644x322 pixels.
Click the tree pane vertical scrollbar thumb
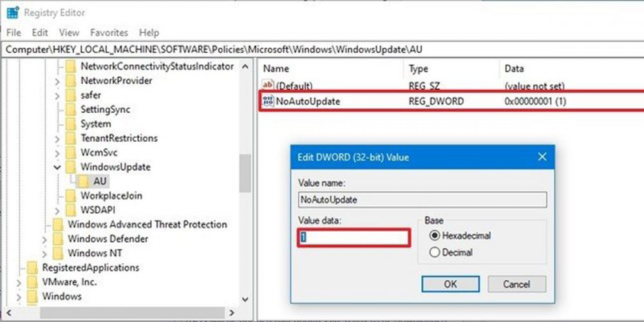pyautogui.click(x=245, y=173)
